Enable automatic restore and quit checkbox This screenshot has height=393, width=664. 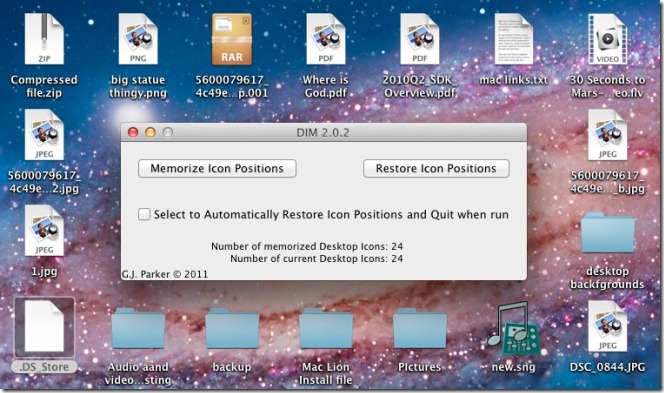[x=144, y=214]
